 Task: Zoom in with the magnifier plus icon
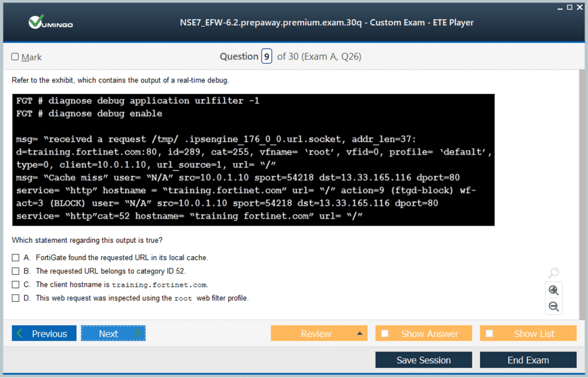[554, 290]
